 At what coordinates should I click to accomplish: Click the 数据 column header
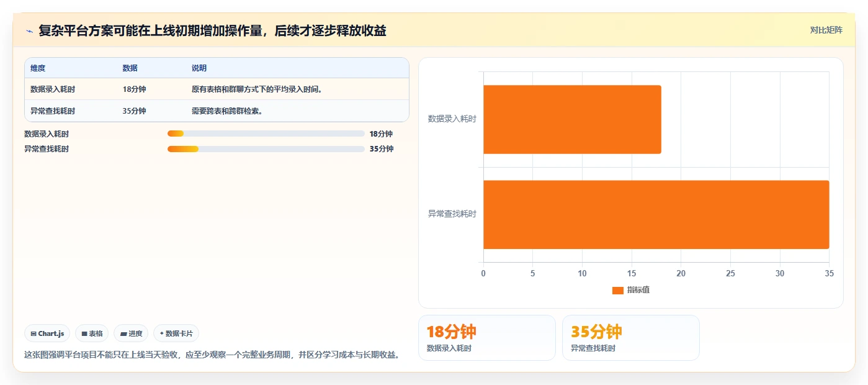(130, 68)
